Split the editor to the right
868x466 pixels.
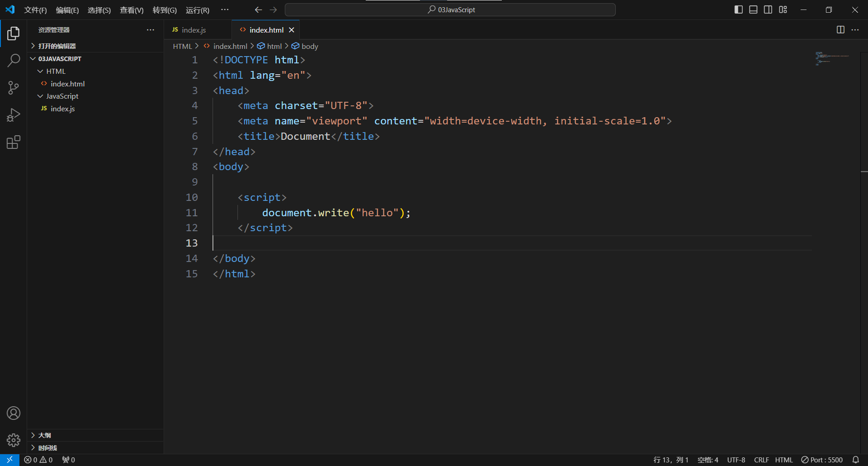[x=840, y=30]
